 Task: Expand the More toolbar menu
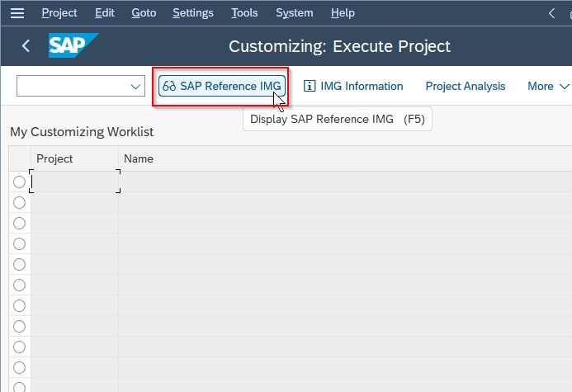click(x=548, y=86)
